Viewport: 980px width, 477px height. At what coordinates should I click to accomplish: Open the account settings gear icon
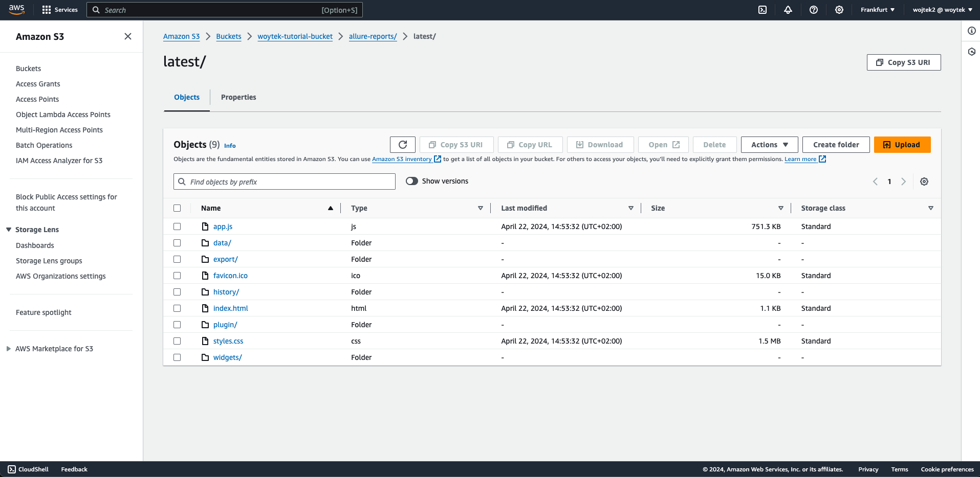[x=839, y=10]
